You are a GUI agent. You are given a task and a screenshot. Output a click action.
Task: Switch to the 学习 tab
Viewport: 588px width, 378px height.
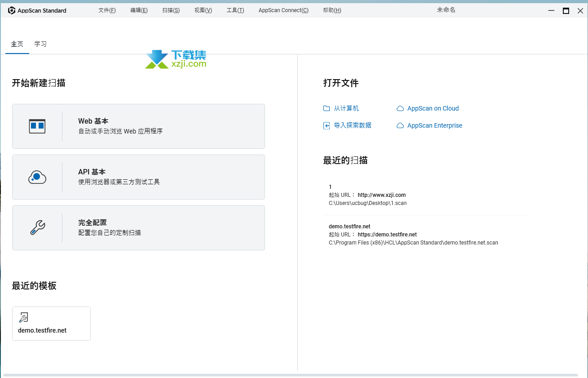point(40,44)
